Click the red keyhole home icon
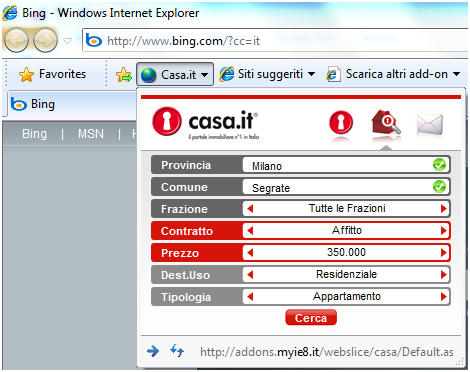 [x=341, y=123]
